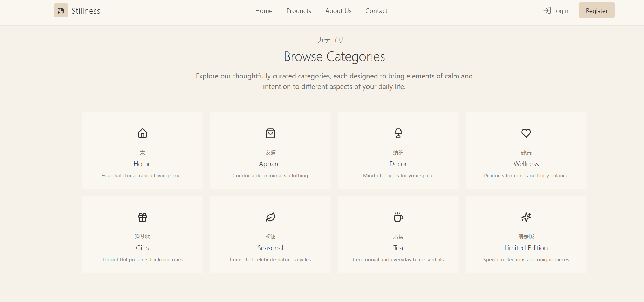644x302 pixels.
Task: Click the Stillness kanji logo icon
Action: (61, 10)
